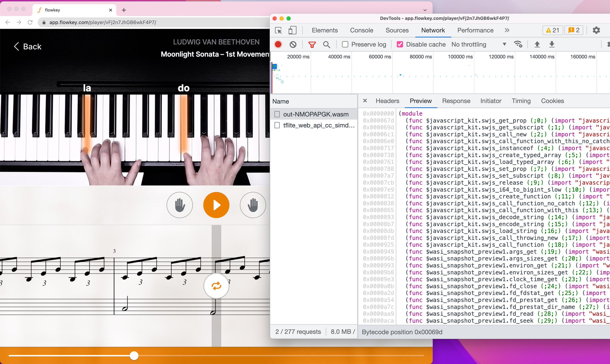Click the play button to start lesson

click(216, 204)
